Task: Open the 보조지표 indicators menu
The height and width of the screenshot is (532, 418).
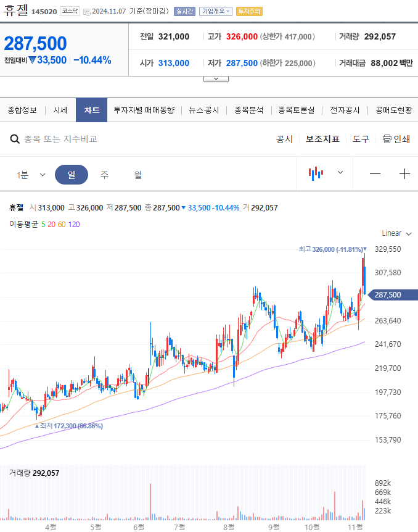Action: point(322,139)
